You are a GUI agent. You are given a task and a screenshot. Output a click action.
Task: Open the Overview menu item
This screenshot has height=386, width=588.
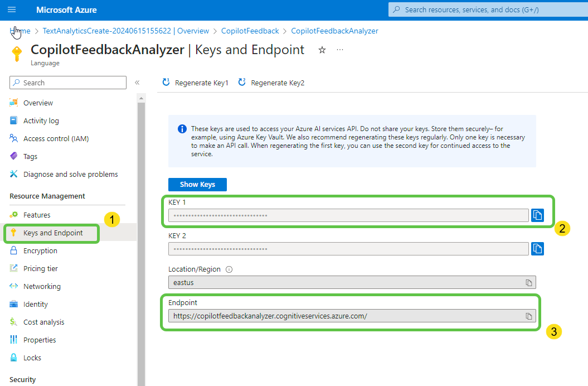[38, 103]
